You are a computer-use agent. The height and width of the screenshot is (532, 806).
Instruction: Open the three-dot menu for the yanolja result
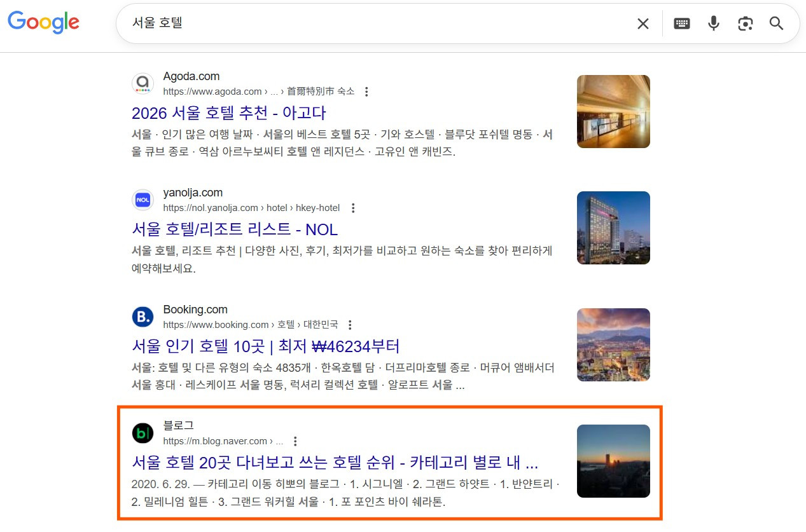[x=353, y=208]
